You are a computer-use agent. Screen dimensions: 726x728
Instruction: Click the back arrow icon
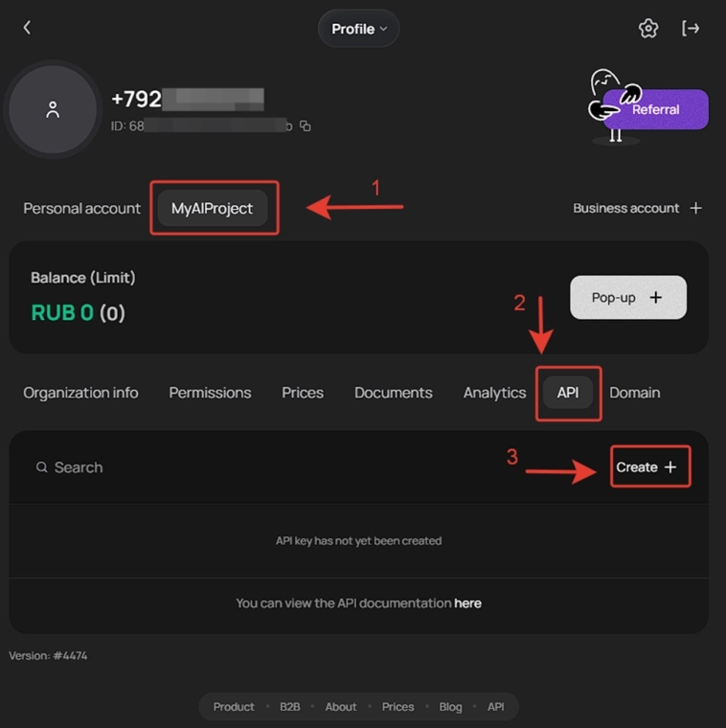pyautogui.click(x=27, y=28)
